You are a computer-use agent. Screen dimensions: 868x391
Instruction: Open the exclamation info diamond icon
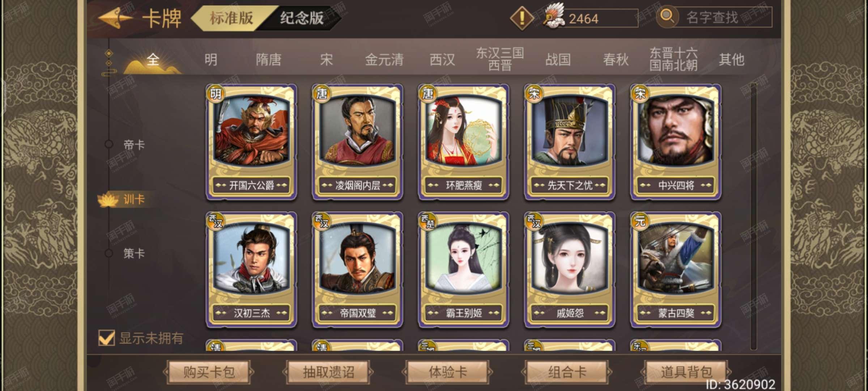tap(522, 18)
